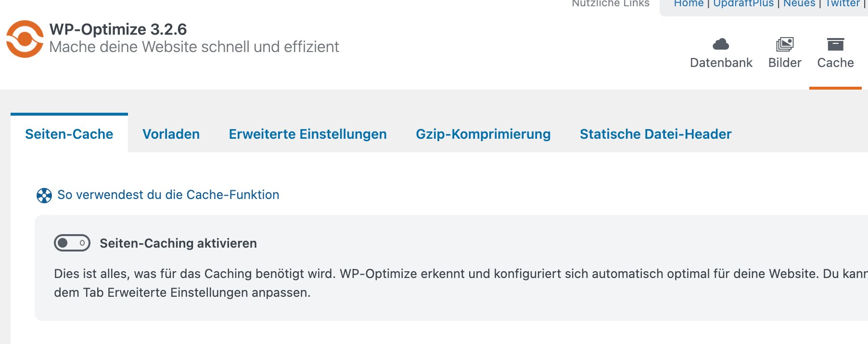
Task: Open the Datenbank cloud icon
Action: pyautogui.click(x=721, y=44)
